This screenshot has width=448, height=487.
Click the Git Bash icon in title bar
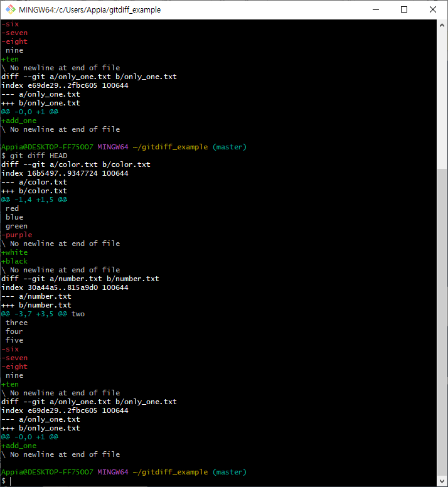(11, 9)
